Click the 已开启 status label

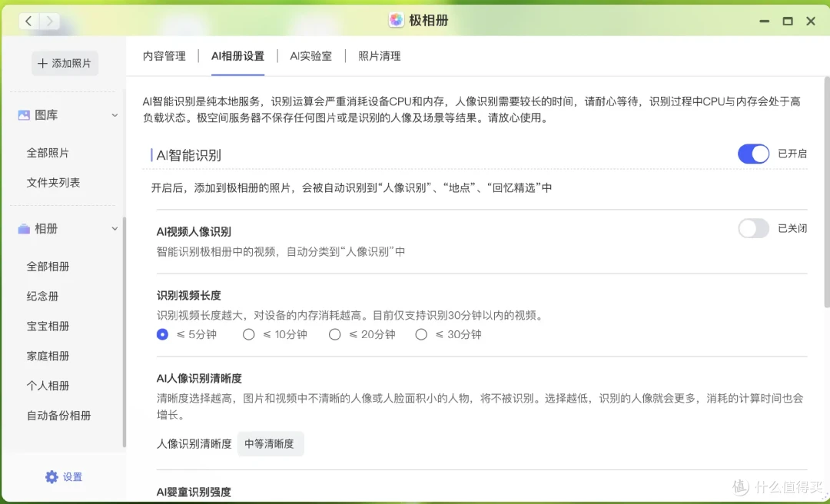tap(792, 154)
